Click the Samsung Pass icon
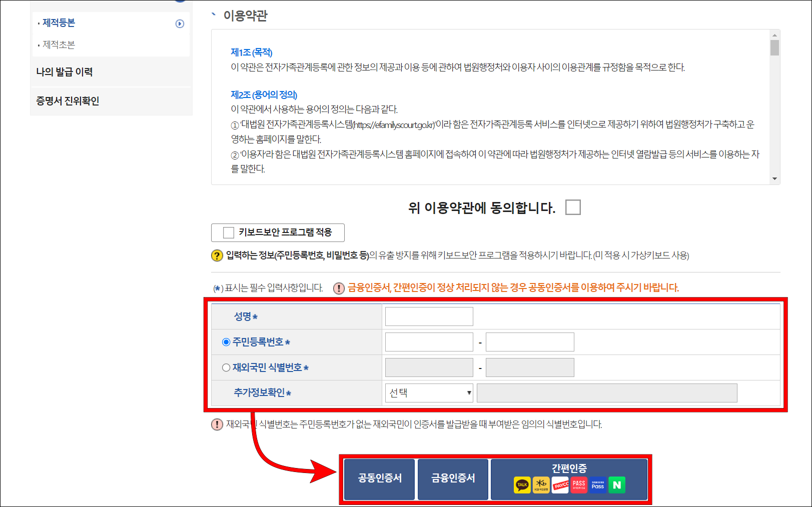The width and height of the screenshot is (812, 507). (598, 485)
